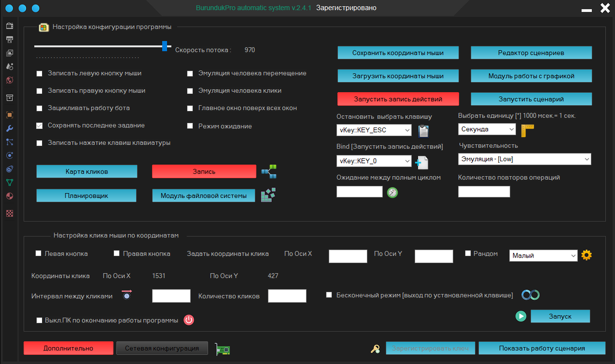
Task: Open the vKey::KEY_ESC stop key dropdown
Action: [x=374, y=130]
